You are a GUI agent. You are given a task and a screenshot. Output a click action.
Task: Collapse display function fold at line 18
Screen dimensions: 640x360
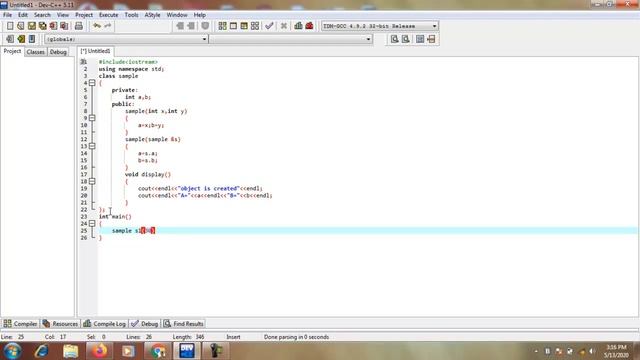click(x=92, y=181)
